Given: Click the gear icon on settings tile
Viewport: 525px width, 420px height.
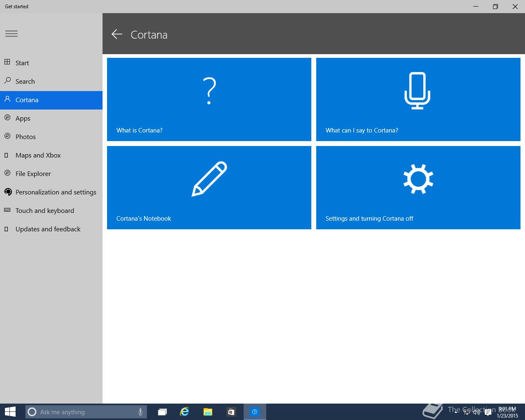Looking at the screenshot, I should (x=418, y=179).
